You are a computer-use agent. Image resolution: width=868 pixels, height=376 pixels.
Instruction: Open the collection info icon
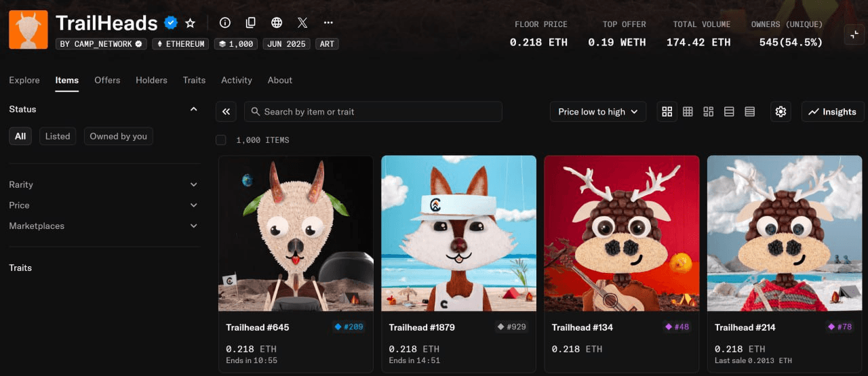coord(225,23)
